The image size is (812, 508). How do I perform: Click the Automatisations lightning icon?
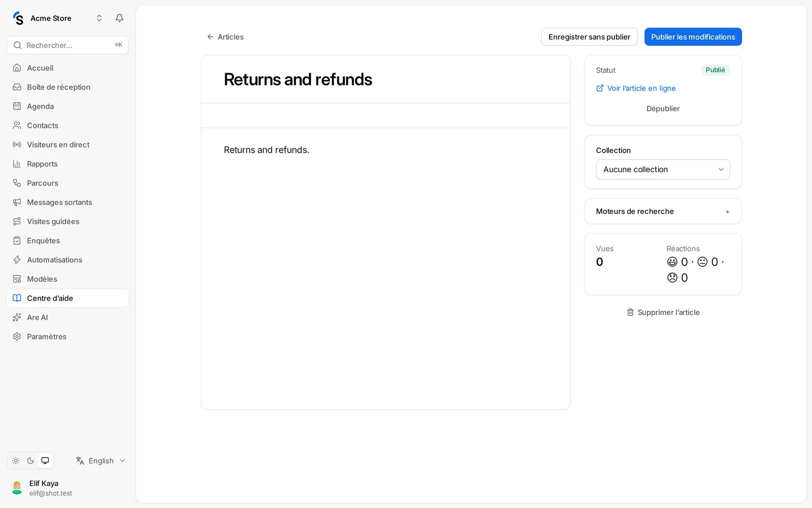coord(17,260)
